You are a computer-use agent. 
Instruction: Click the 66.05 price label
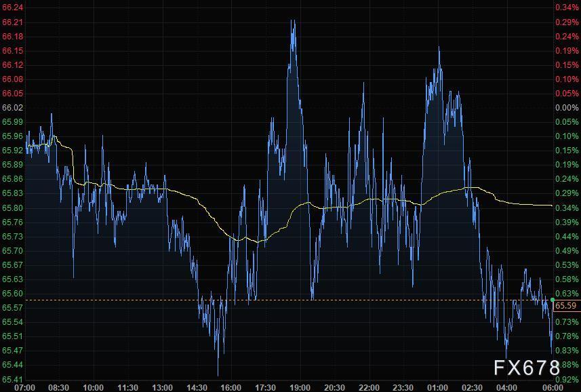coord(12,94)
